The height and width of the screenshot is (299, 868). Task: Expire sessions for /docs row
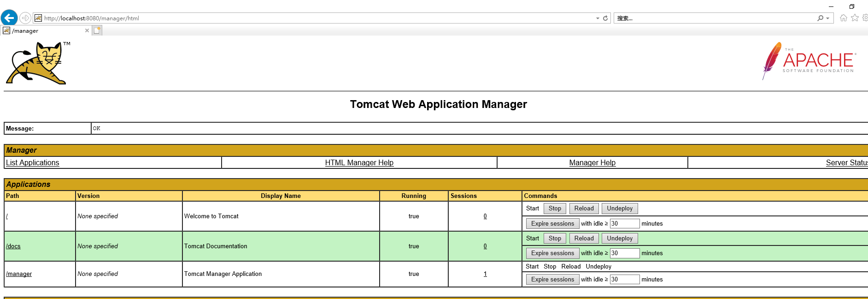coord(552,253)
